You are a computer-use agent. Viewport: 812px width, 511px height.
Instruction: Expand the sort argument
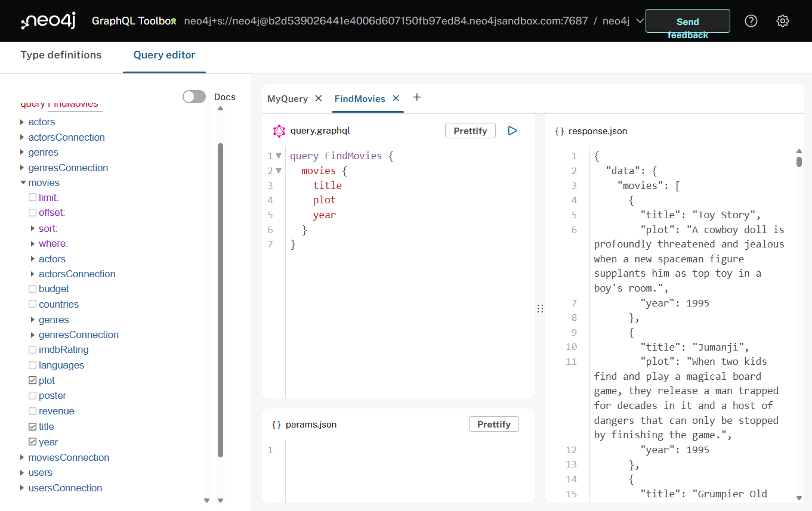[x=33, y=228]
